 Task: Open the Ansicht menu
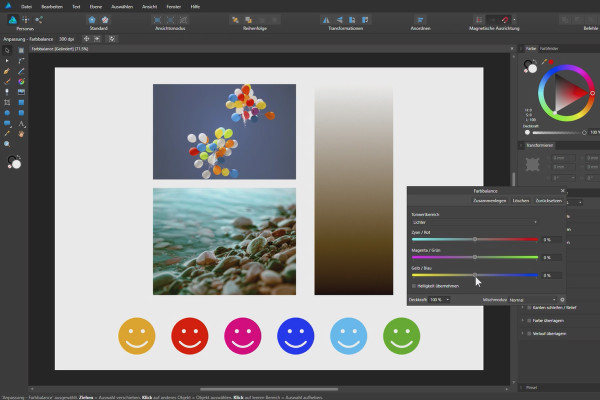pos(149,7)
